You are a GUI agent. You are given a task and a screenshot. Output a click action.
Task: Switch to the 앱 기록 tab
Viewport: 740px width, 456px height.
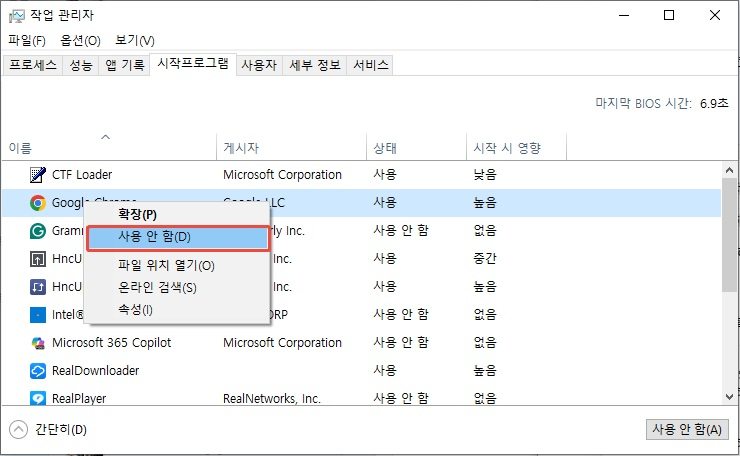point(125,65)
